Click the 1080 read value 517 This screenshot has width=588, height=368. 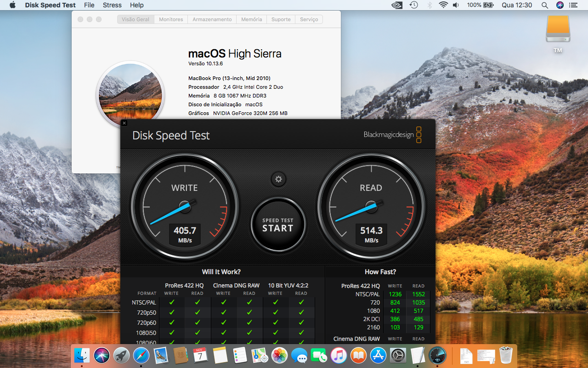[x=418, y=311]
